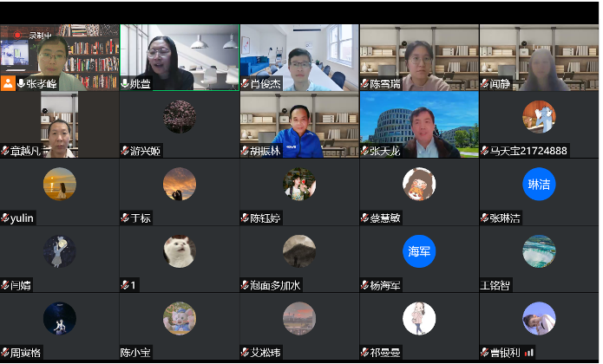The image size is (603, 364).
Task: Select the blue 琳洁 avatar circle
Action: pos(539,184)
